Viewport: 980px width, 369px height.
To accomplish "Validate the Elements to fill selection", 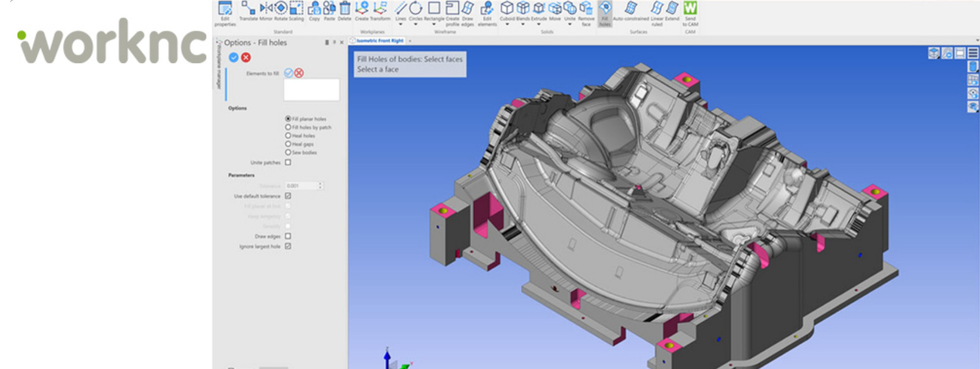I will [289, 73].
